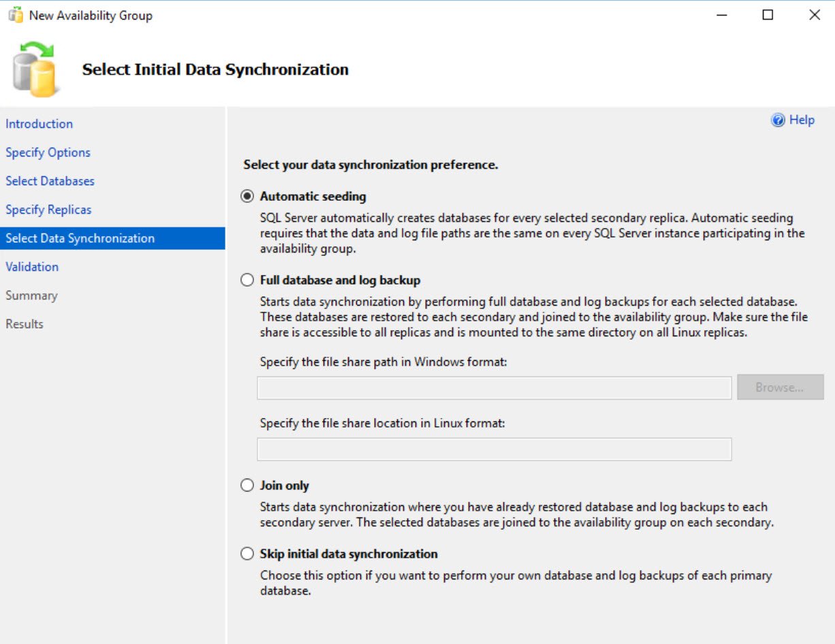Click 'Specify the file share path in Windows format:' label
The height and width of the screenshot is (644, 835).
[383, 362]
